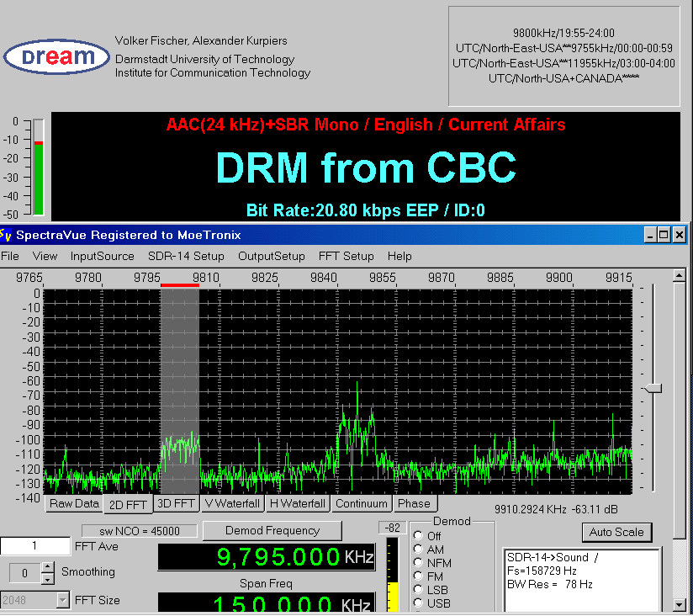
Task: Select the Off demod radio button
Action: point(418,535)
